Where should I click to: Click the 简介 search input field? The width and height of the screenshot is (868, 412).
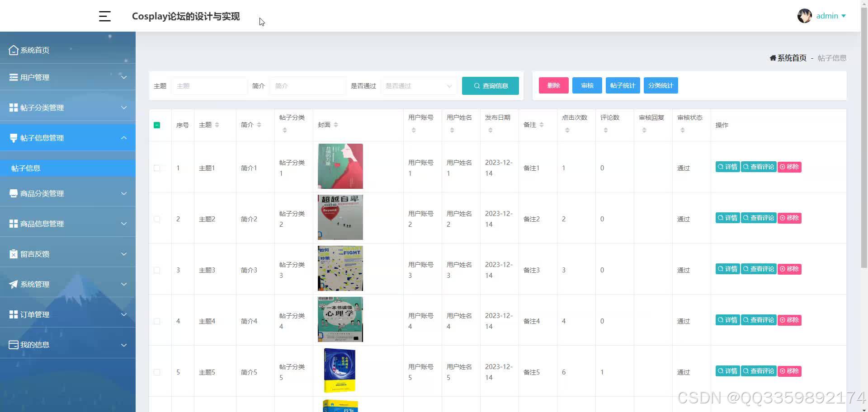(308, 86)
